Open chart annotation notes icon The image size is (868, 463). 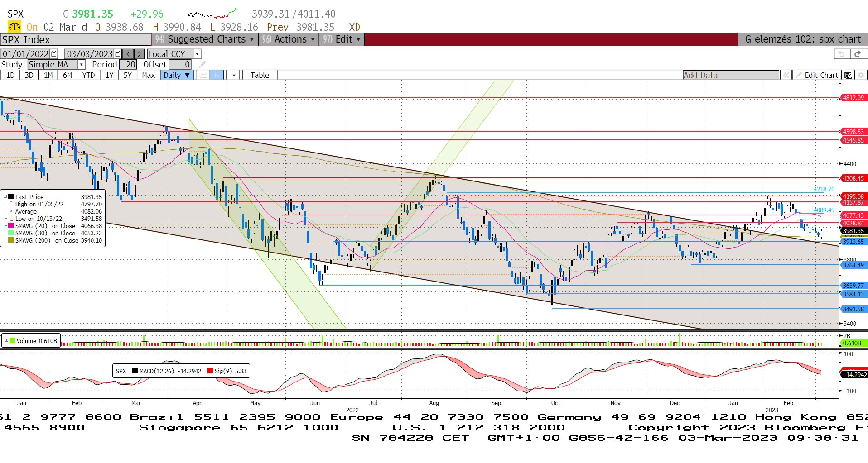tap(848, 75)
